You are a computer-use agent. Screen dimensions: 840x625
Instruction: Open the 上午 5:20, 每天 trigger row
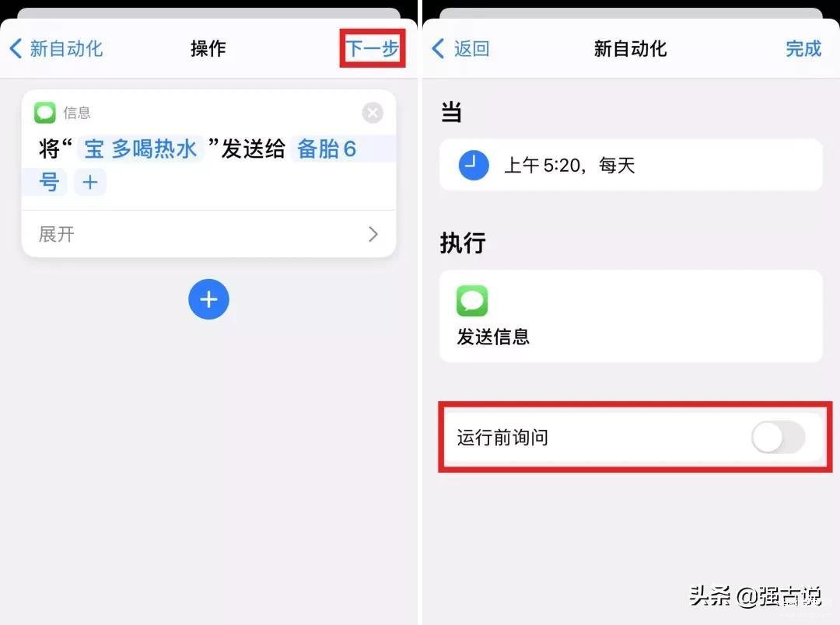point(631,165)
